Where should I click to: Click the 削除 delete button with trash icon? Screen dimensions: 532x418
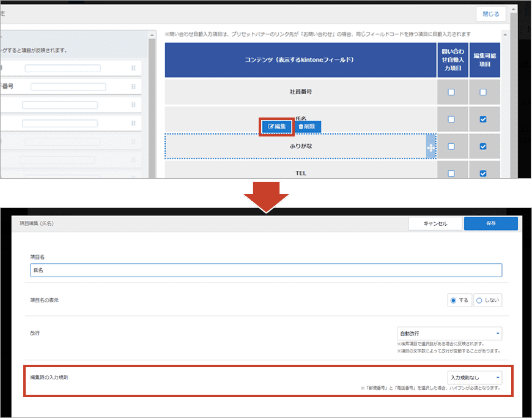click(308, 127)
